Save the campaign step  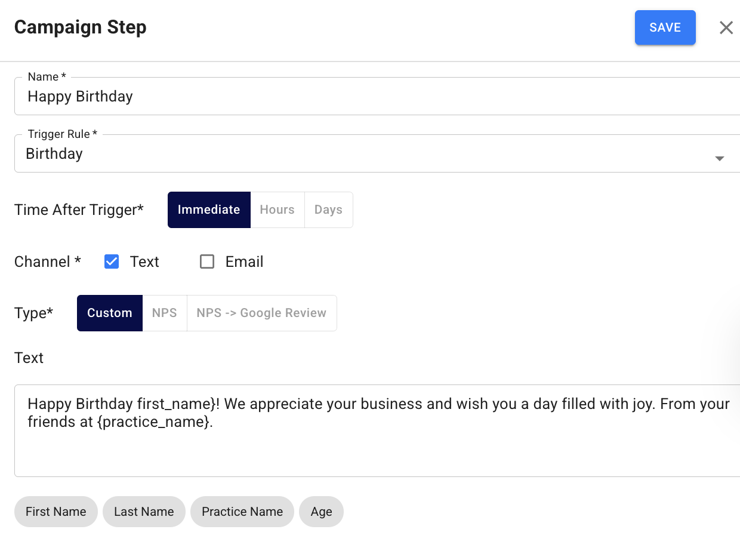[665, 27]
